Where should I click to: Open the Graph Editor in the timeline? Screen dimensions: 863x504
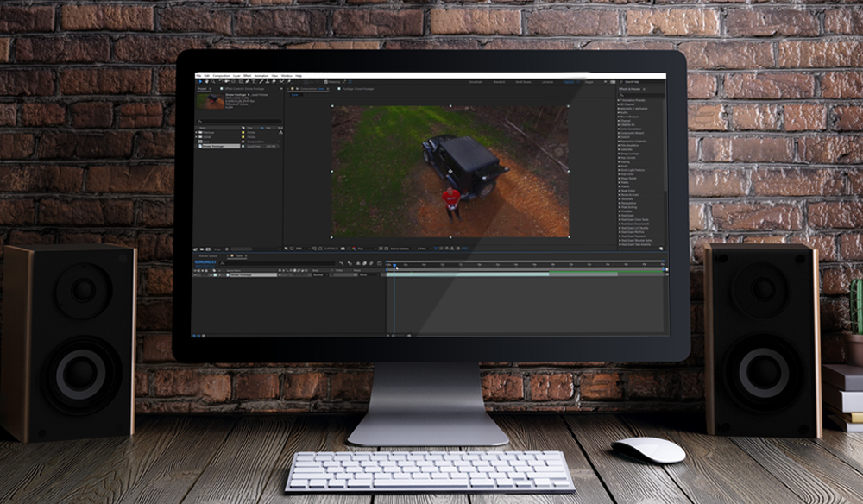378,263
